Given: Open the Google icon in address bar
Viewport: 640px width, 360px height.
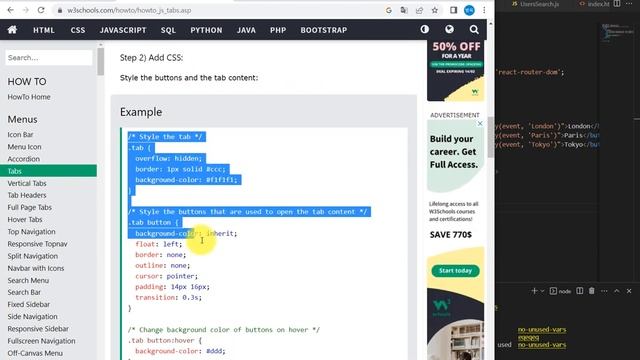Looking at the screenshot, I should (x=389, y=10).
